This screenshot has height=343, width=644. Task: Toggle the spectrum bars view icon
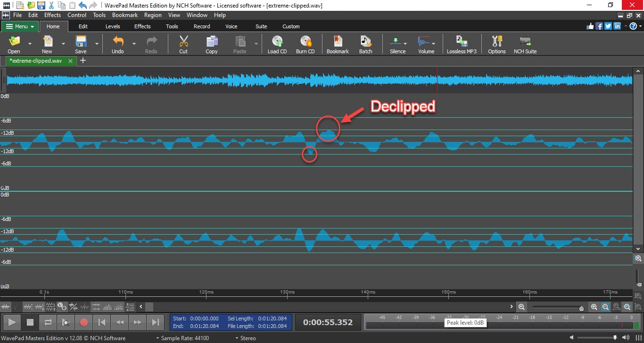coord(107,307)
